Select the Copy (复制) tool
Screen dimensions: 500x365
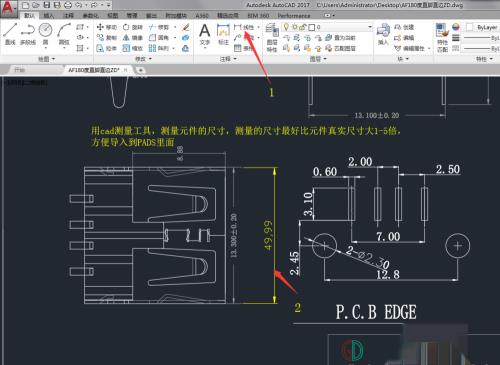(x=107, y=38)
